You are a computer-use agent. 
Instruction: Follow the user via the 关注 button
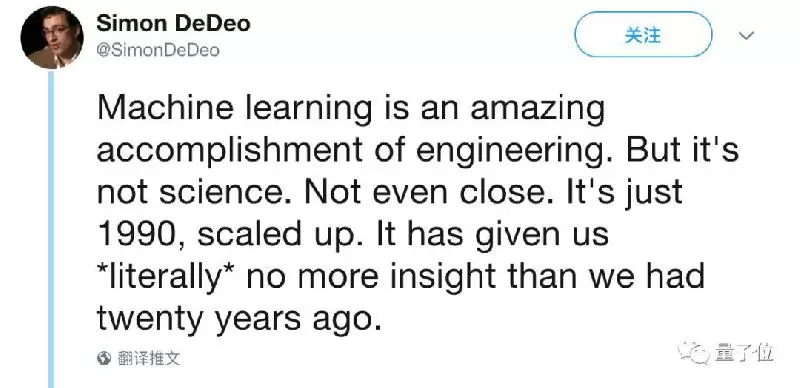click(643, 35)
